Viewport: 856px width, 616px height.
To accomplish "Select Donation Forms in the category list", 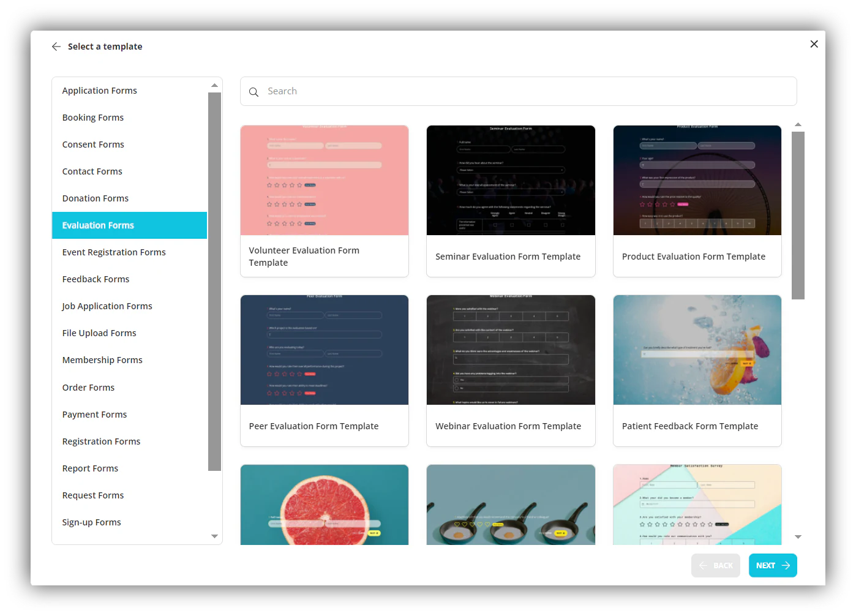I will coord(129,198).
